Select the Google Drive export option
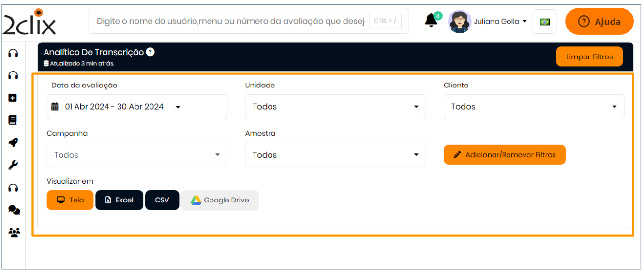The width and height of the screenshot is (644, 273). pyautogui.click(x=220, y=200)
